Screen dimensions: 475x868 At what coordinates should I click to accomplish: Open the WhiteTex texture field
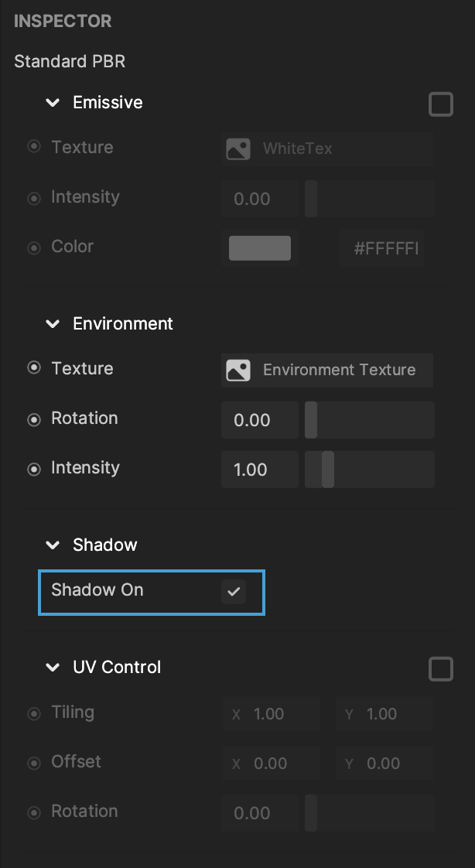click(x=327, y=149)
